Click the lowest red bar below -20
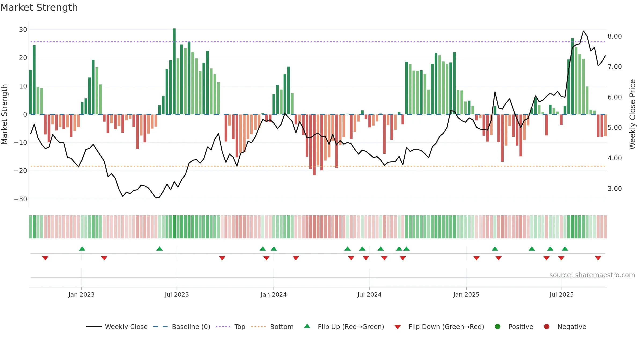The height and width of the screenshot is (362, 644). [x=314, y=145]
